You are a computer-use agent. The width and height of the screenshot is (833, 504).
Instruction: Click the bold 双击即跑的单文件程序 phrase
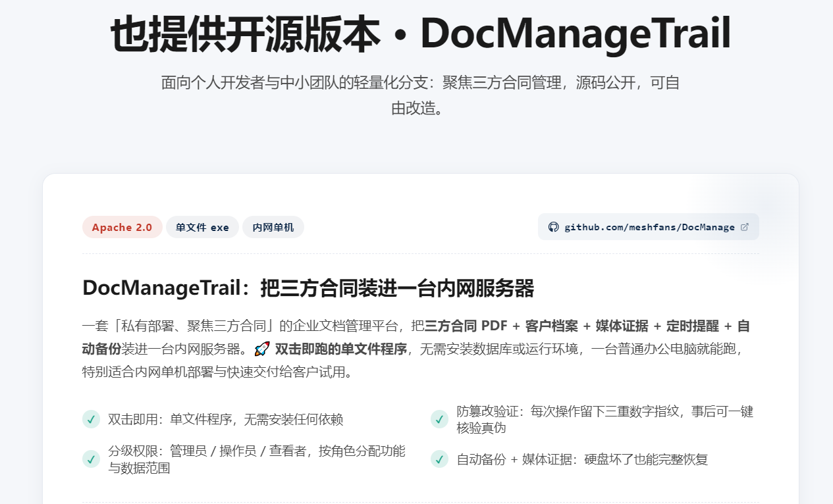340,349
